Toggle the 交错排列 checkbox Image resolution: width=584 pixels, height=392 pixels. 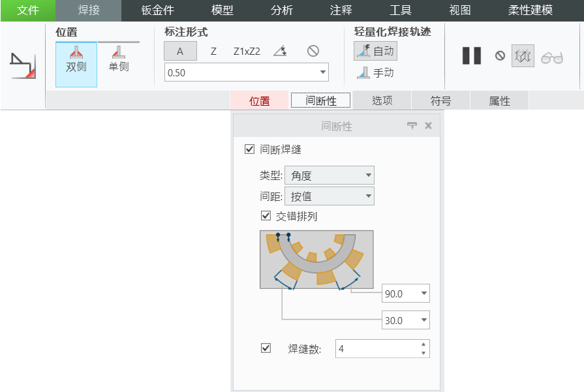pos(266,216)
